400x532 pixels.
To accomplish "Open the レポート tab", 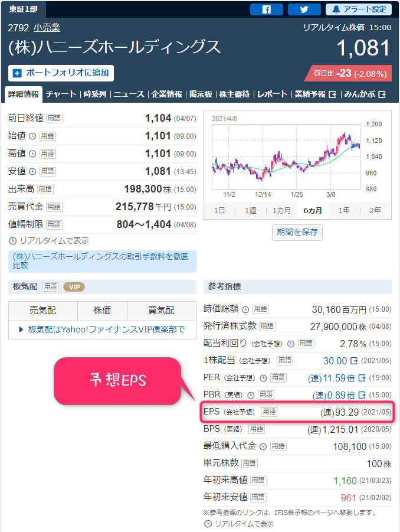I will [x=272, y=94].
